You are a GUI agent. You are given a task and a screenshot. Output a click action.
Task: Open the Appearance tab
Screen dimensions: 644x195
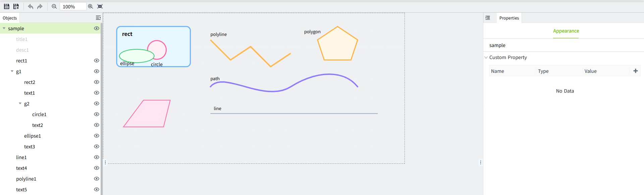click(566, 31)
